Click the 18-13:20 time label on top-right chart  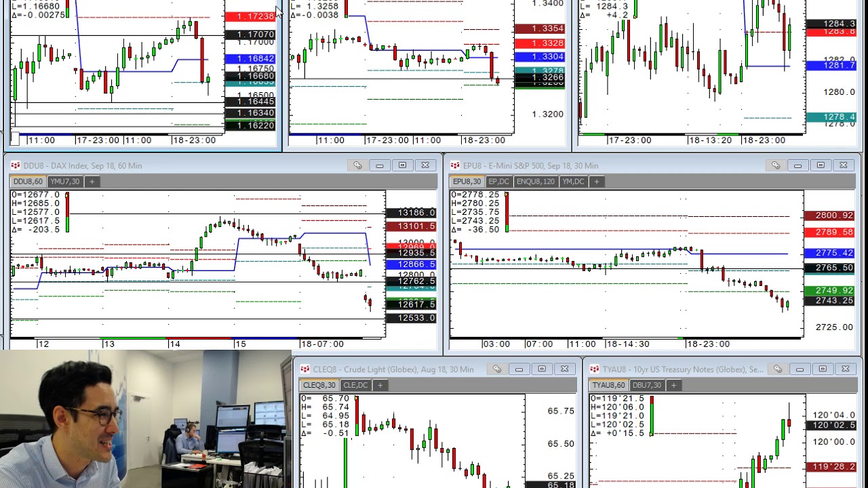[711, 140]
